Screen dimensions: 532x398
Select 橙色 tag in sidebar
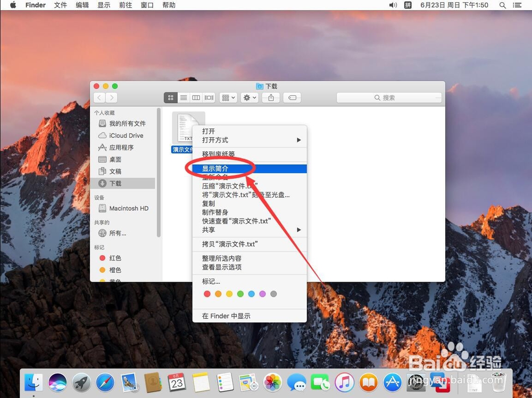[123, 270]
